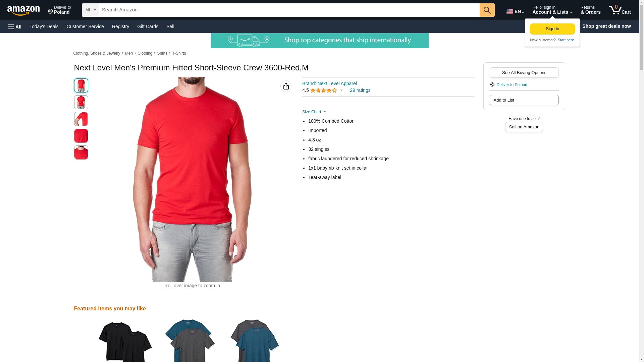Viewport: 644px width, 362px height.
Task: Click the share icon on product image
Action: (286, 86)
